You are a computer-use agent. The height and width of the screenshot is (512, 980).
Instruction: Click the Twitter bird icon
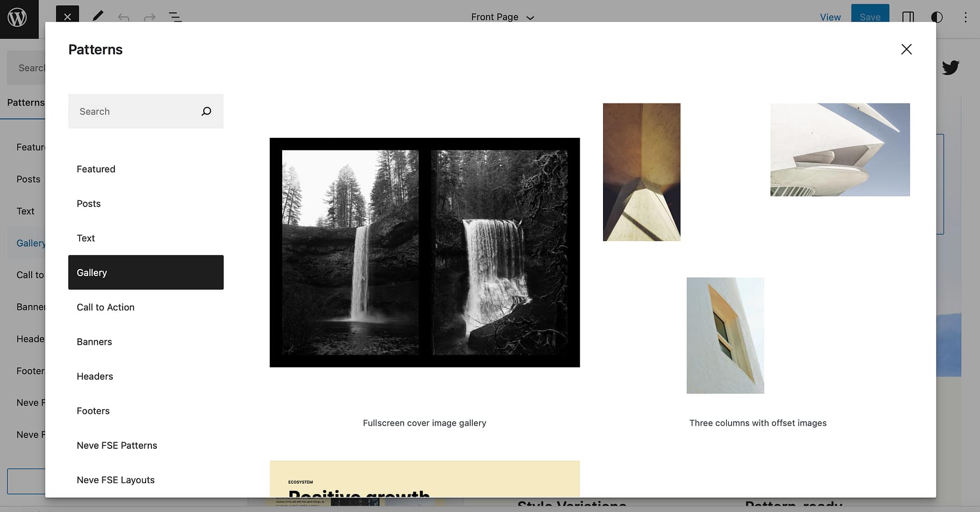pos(950,68)
